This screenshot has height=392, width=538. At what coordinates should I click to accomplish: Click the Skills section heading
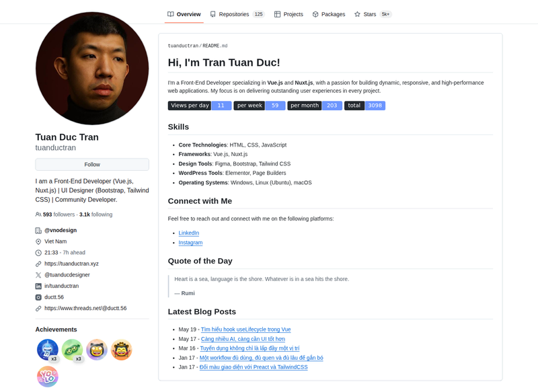pos(178,127)
